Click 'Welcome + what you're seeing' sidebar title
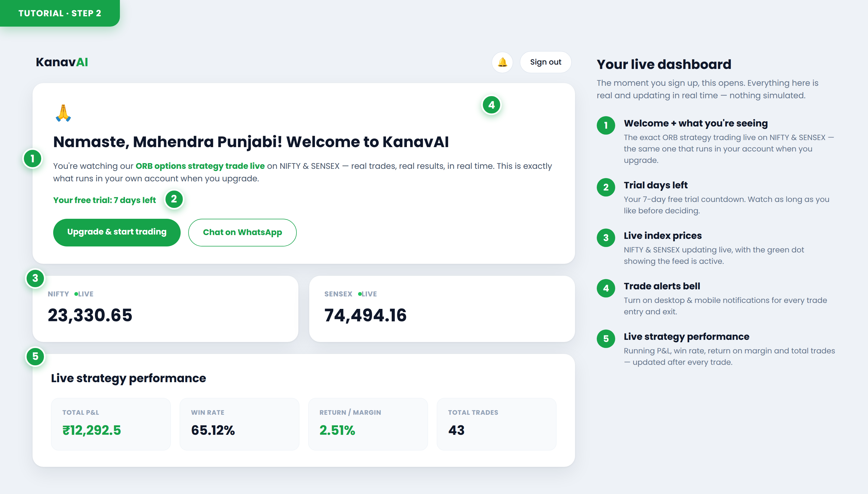This screenshot has width=868, height=494. (696, 123)
